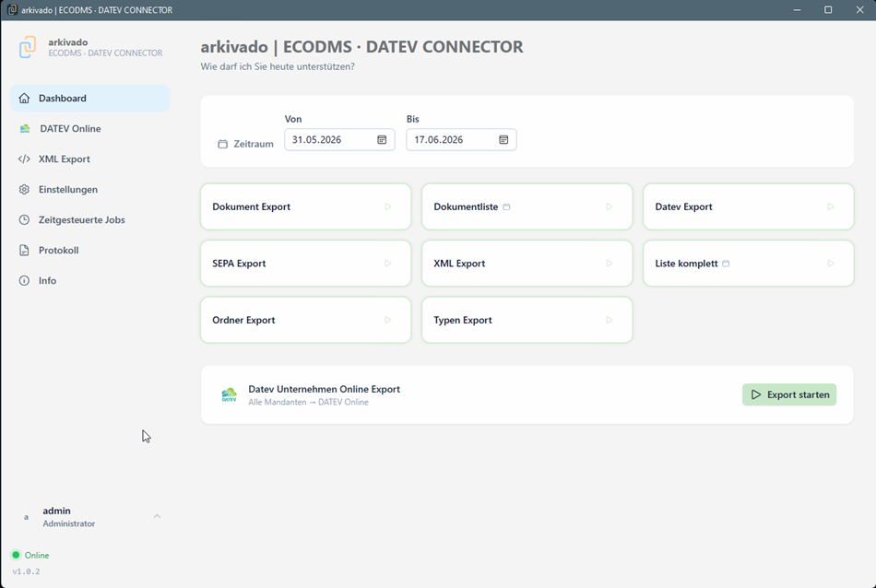This screenshot has width=876, height=588.
Task: Click play arrow on Dokument Export card
Action: click(387, 206)
